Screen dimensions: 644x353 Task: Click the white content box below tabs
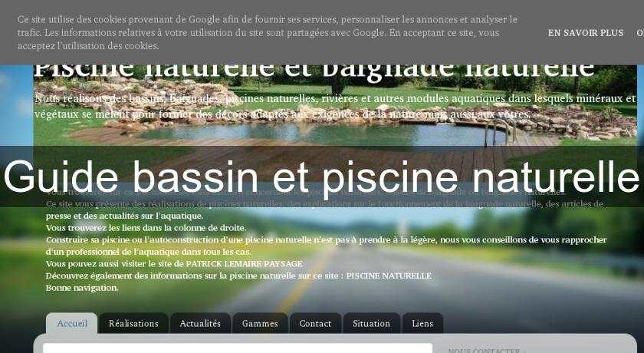[x=238, y=348]
